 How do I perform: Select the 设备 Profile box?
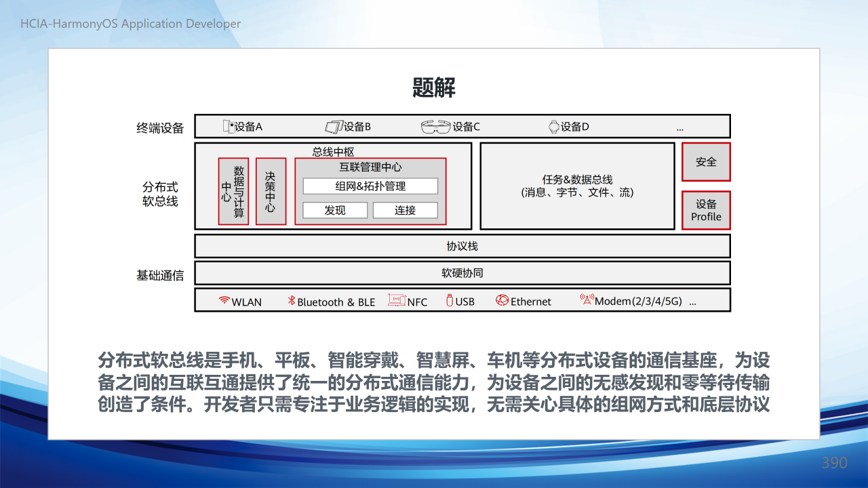[x=706, y=210]
